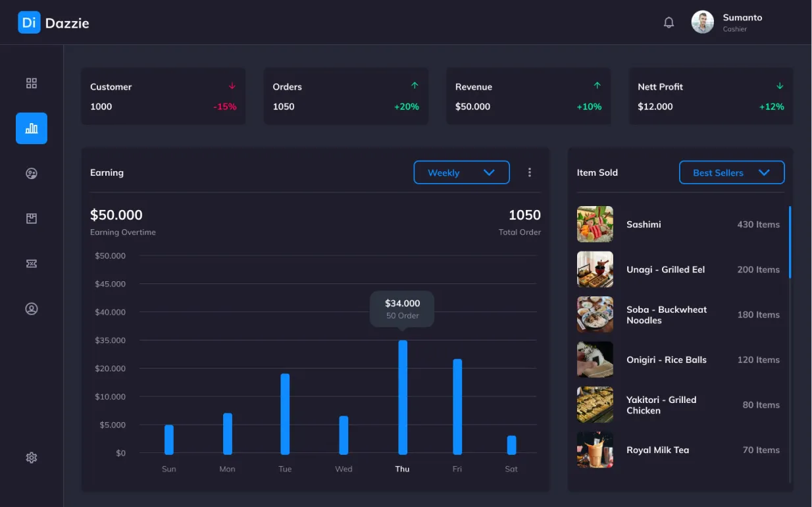812x507 pixels.
Task: Click Sumanto's profile avatar
Action: 703,22
